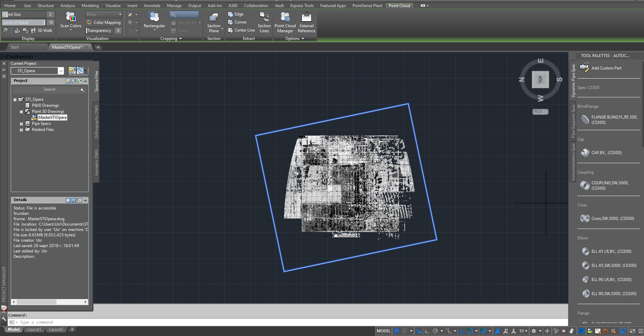Adjust the Level of Detail slider
The height and width of the screenshot is (336, 644).
(x=23, y=22)
